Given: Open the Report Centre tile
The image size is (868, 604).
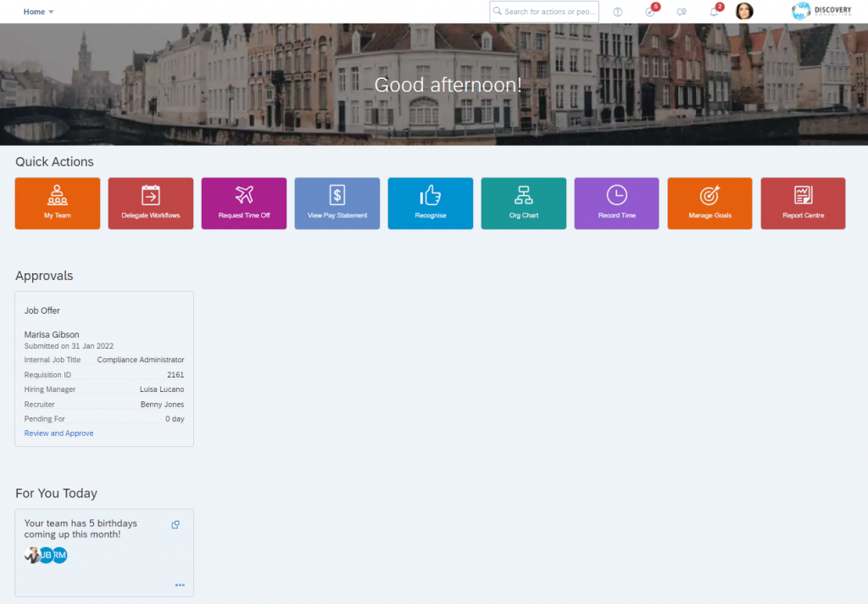Looking at the screenshot, I should [x=803, y=204].
